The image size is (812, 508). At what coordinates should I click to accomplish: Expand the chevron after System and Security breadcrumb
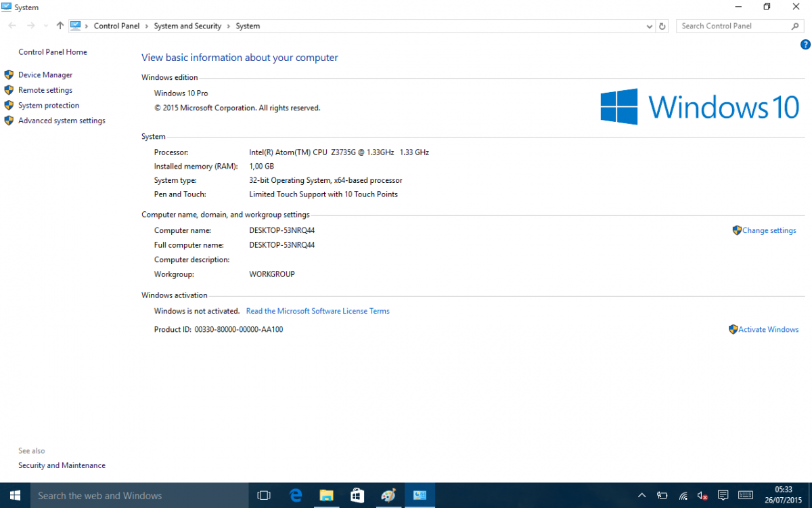(x=228, y=26)
